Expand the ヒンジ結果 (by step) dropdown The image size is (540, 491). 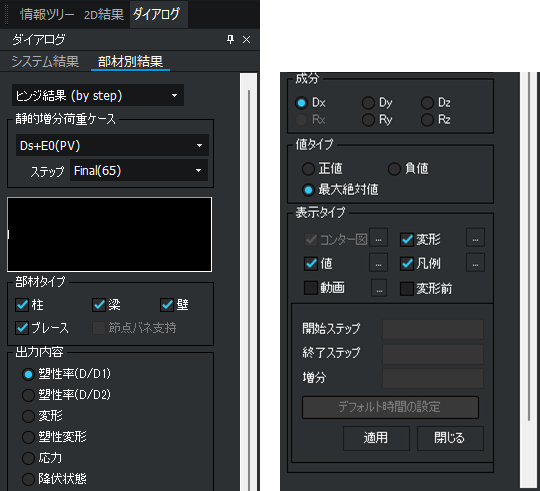(98, 95)
